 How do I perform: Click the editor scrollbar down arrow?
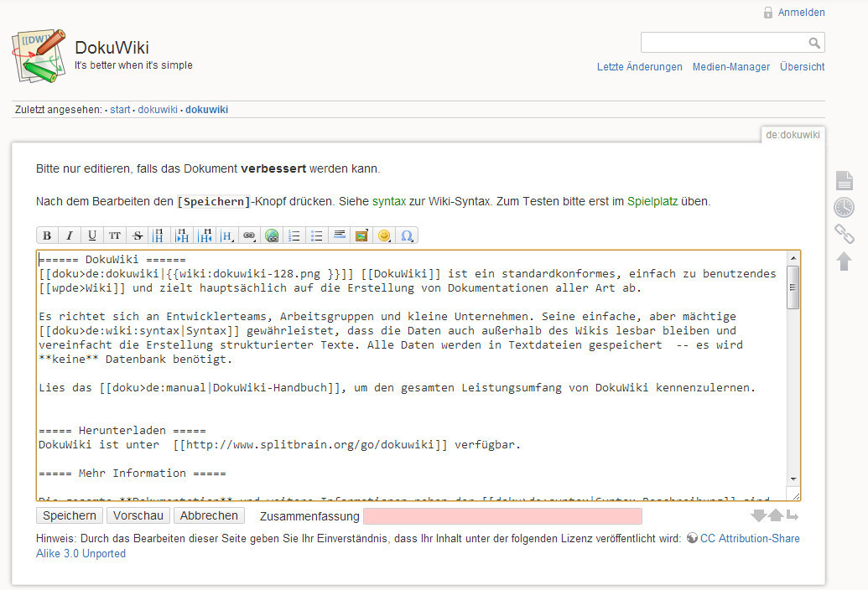click(793, 479)
